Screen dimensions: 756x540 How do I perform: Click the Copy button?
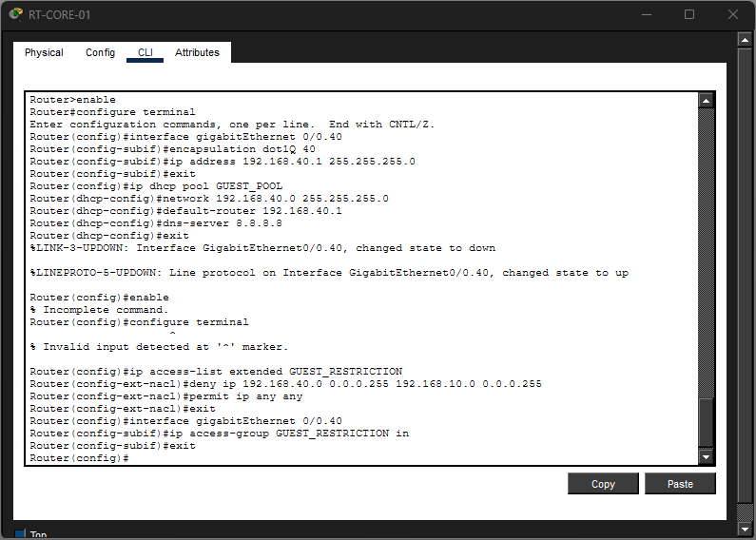[603, 484]
